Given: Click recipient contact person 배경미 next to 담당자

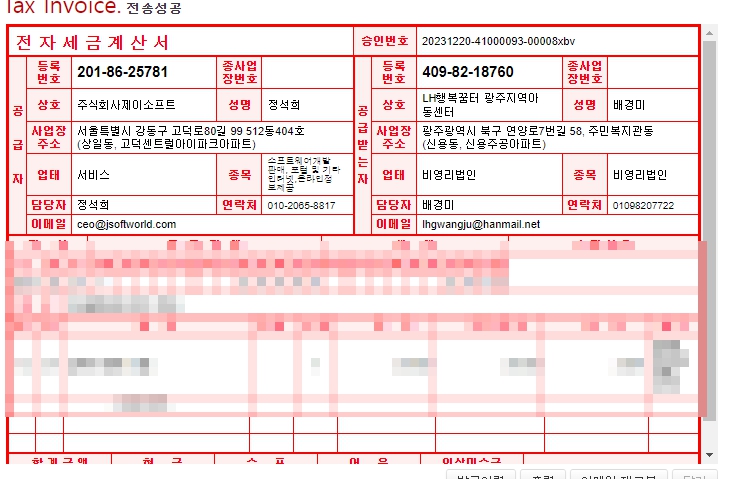Looking at the screenshot, I should pos(438,205).
